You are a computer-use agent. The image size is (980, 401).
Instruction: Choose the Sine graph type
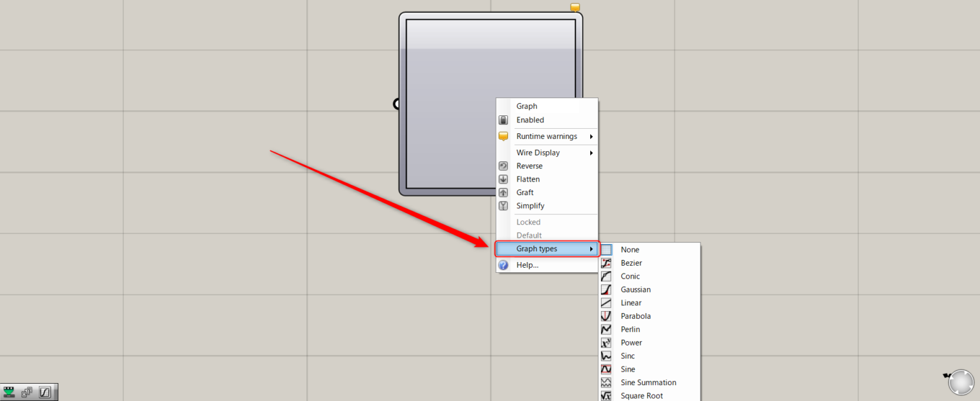627,370
